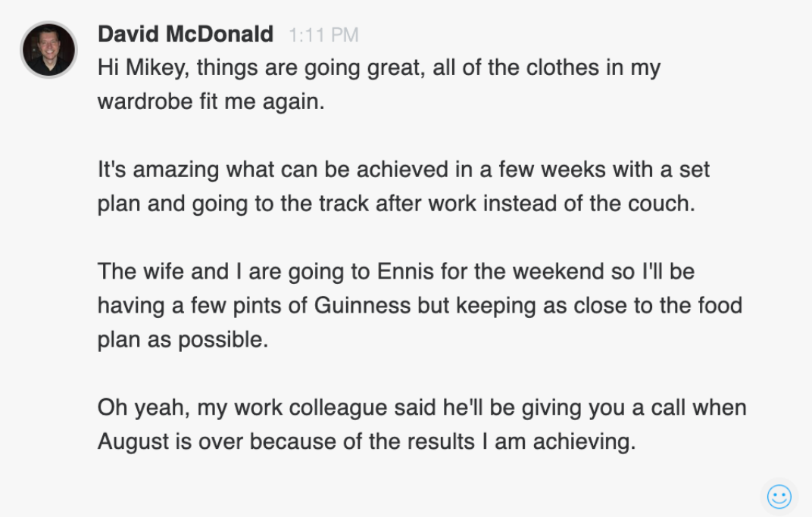Open David McDonald's profile picture
Screen dimensions: 812x517
click(x=48, y=50)
